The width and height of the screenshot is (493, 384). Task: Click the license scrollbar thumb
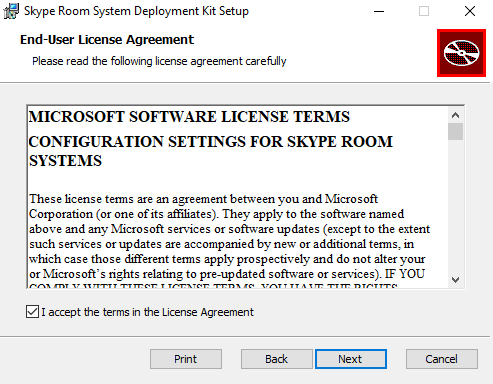[x=455, y=132]
